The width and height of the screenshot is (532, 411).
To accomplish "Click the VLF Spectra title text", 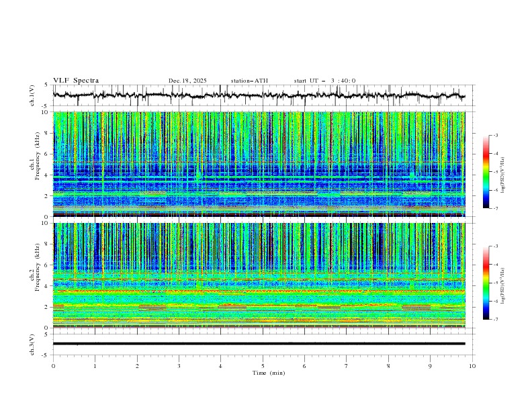I will (76, 81).
